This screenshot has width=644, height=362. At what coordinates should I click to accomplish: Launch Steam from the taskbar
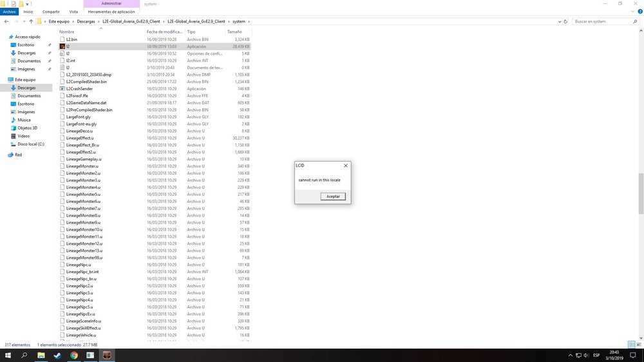pos(57,355)
